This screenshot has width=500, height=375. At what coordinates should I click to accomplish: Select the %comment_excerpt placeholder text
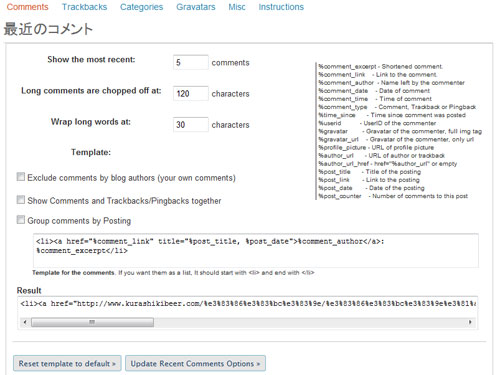pos(347,67)
